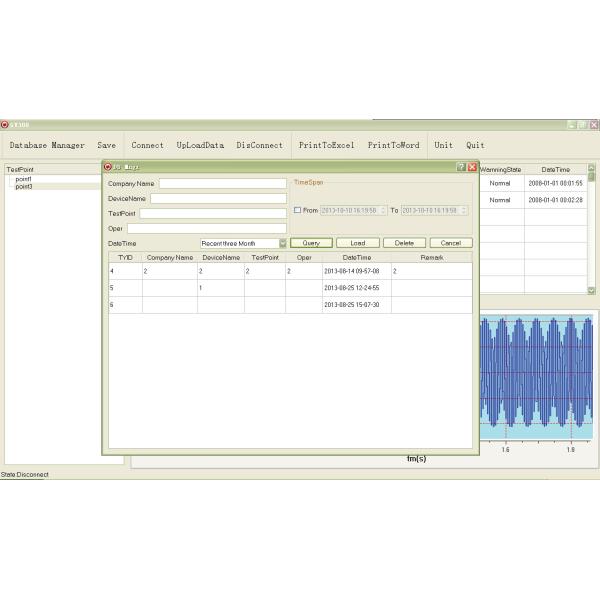Open the DateTime range dropdown
The image size is (600, 600).
coord(283,243)
